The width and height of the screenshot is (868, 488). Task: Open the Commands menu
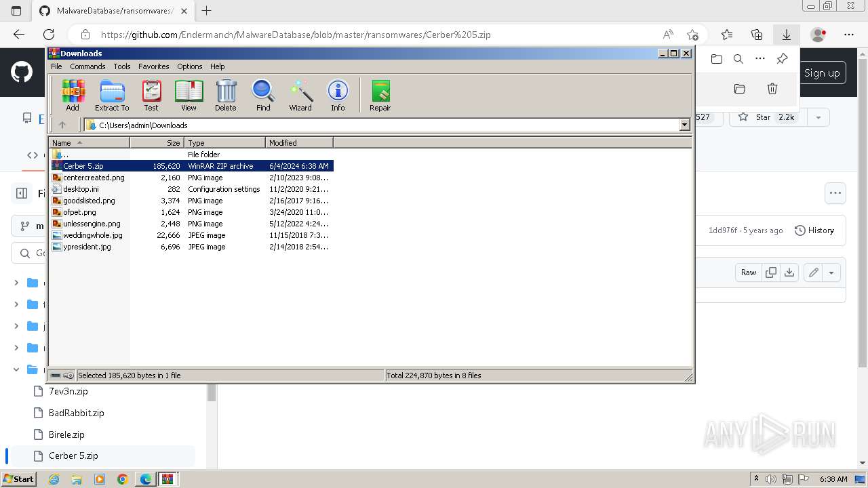[87, 66]
